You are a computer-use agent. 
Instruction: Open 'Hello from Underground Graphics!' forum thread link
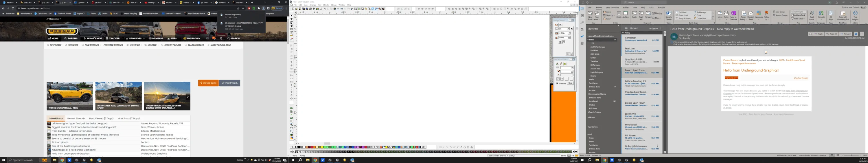(71, 153)
